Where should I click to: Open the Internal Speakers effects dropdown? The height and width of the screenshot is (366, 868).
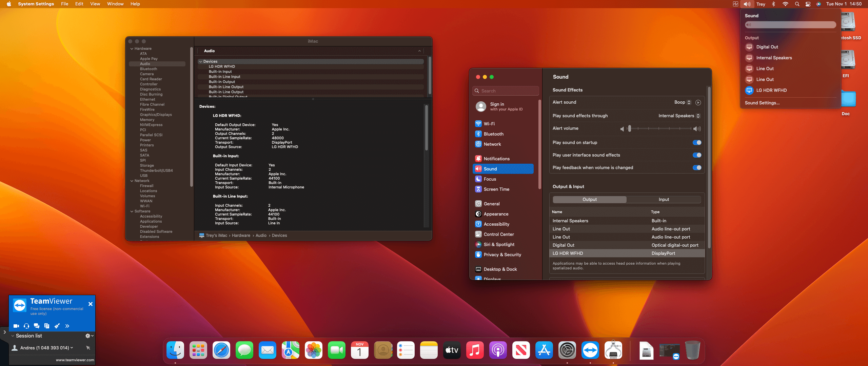pyautogui.click(x=679, y=116)
